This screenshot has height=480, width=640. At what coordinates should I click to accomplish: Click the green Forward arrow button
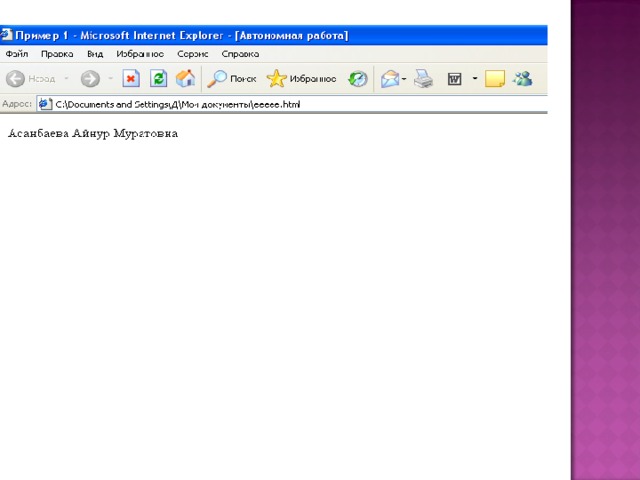[90, 79]
